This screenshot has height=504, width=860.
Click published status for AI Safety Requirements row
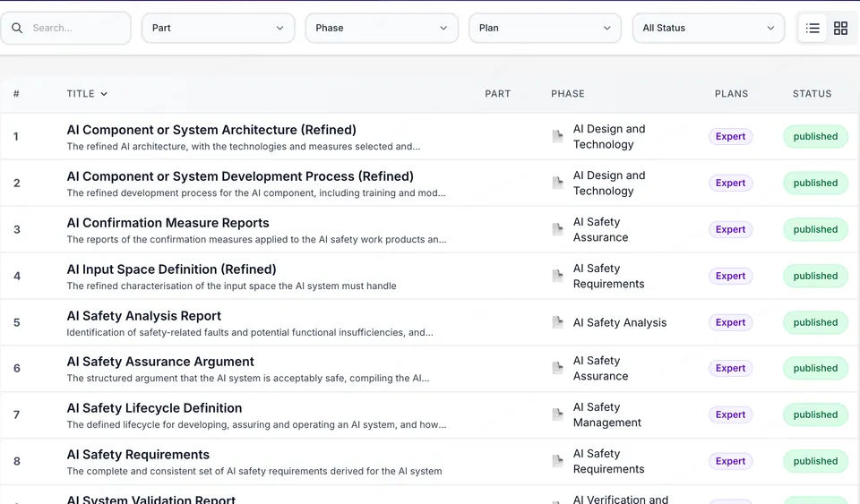point(815,461)
